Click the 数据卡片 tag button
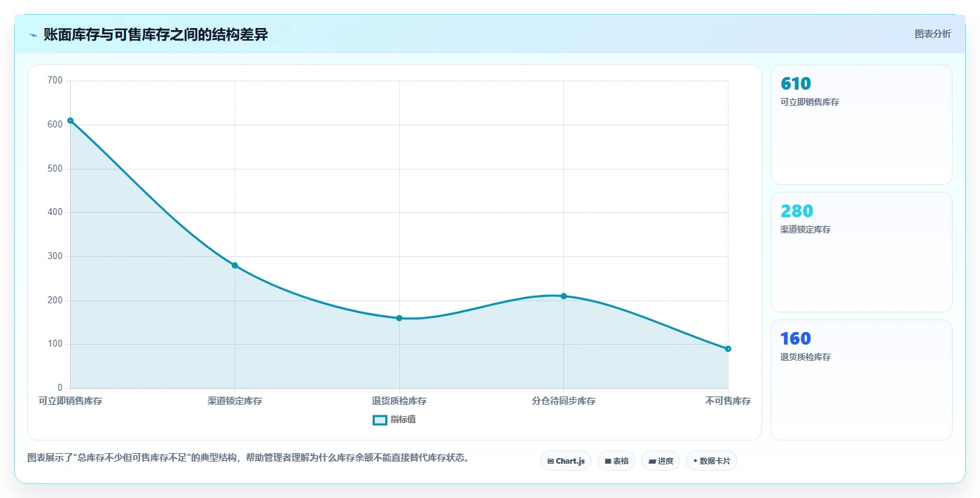980x498 pixels. tap(712, 461)
